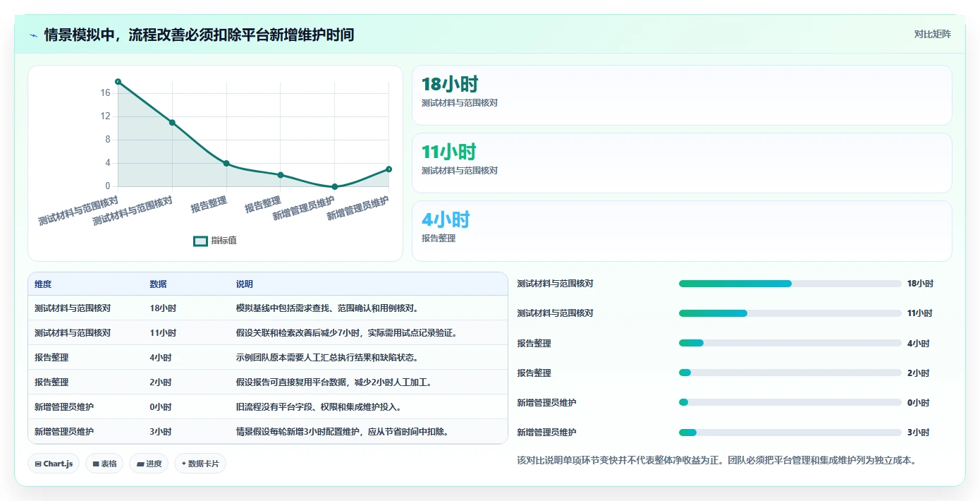The image size is (980, 501).
Task: Click the 8 tick label on the chart's y-axis
Action: pyautogui.click(x=108, y=140)
